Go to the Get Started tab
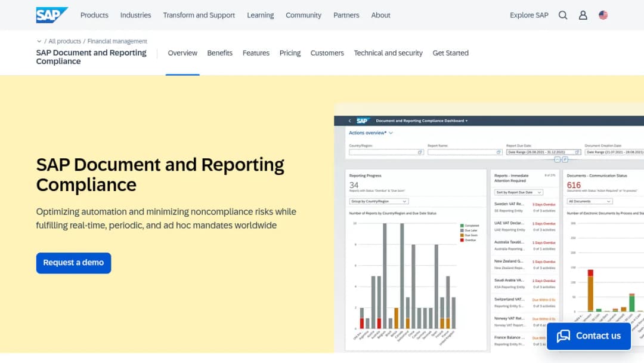This screenshot has height=363, width=644. point(451,53)
